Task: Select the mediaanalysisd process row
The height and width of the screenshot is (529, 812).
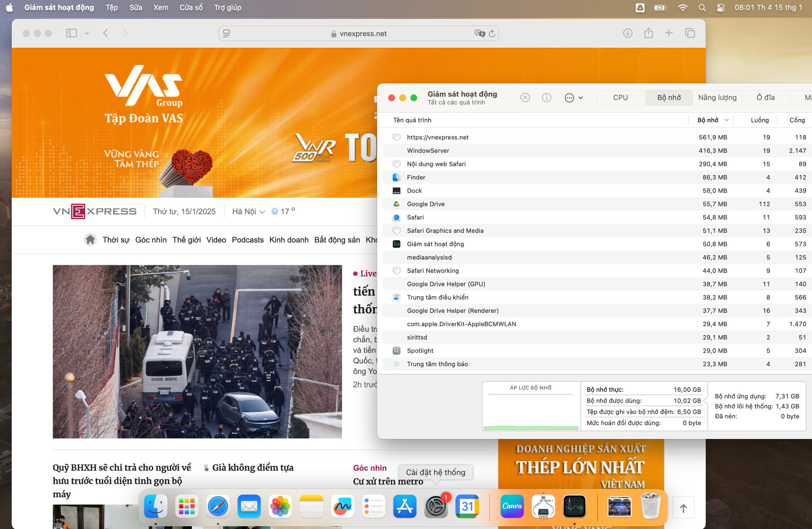Action: pyautogui.click(x=597, y=257)
